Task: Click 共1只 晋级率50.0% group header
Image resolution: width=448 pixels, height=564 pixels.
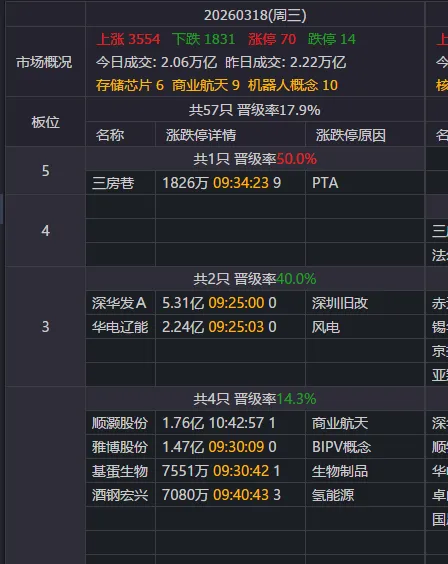Action: [x=255, y=159]
